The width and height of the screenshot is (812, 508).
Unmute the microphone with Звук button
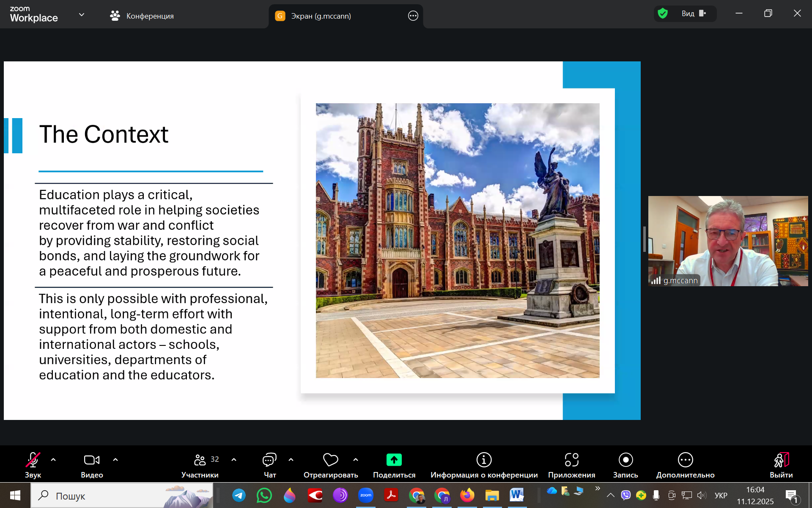click(33, 464)
